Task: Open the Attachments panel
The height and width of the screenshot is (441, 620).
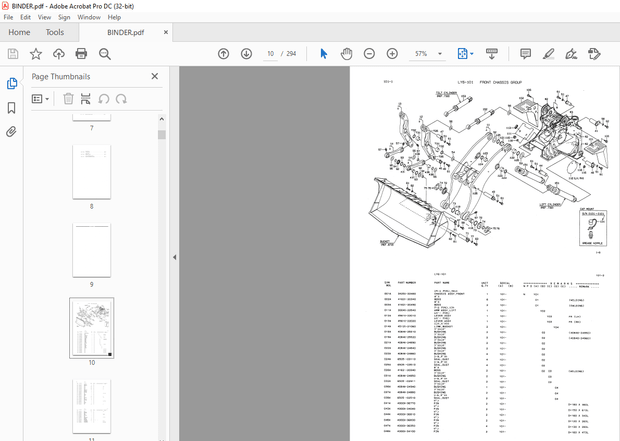Action: tap(11, 132)
